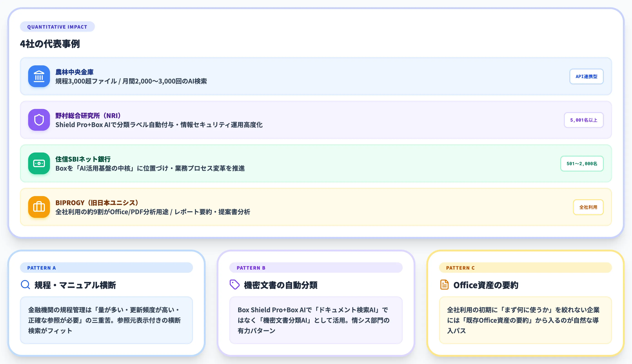Click the green banknote icon for 住信SBIネット銀行
This screenshot has width=632, height=364.
pos(39,163)
